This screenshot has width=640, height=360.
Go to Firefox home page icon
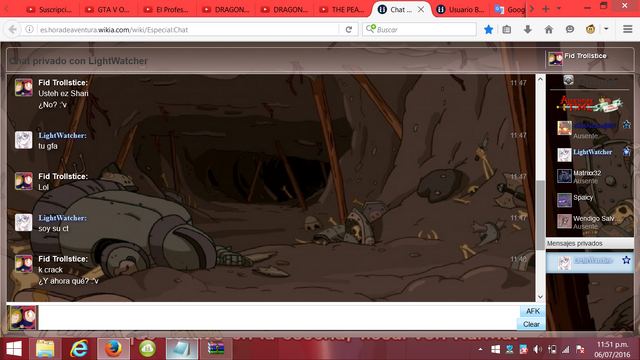click(x=549, y=29)
